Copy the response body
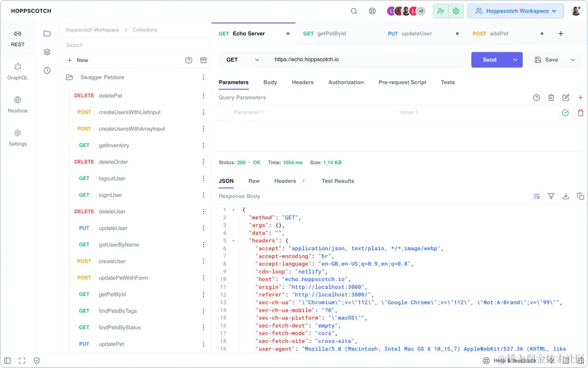Screen dimensions: 588x368 tap(580, 196)
